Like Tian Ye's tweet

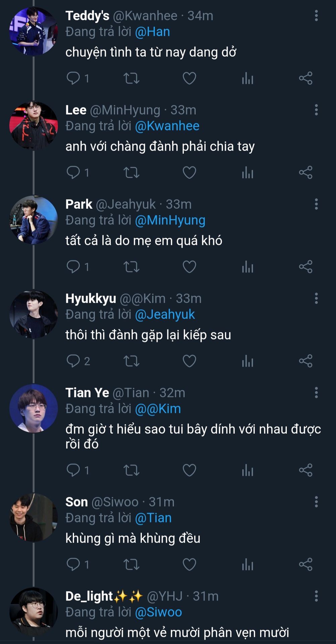(x=189, y=470)
